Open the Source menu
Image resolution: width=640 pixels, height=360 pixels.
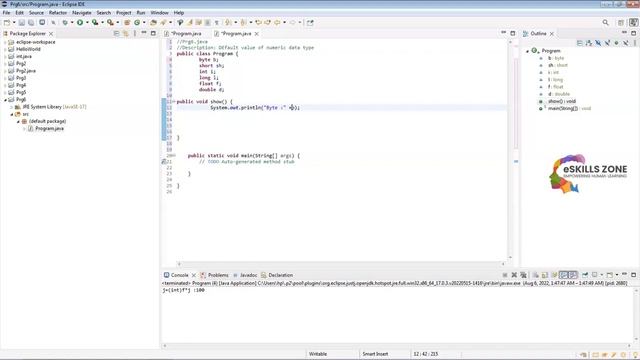pyautogui.click(x=36, y=13)
